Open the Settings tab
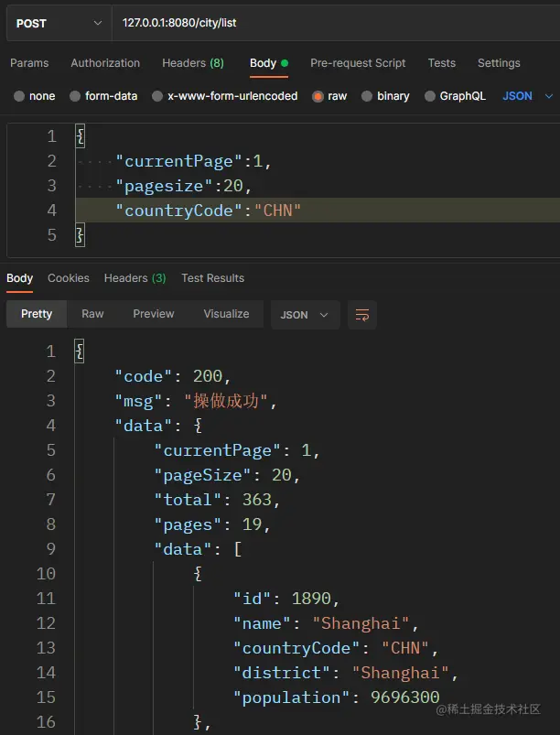The height and width of the screenshot is (735, 560). coord(499,63)
